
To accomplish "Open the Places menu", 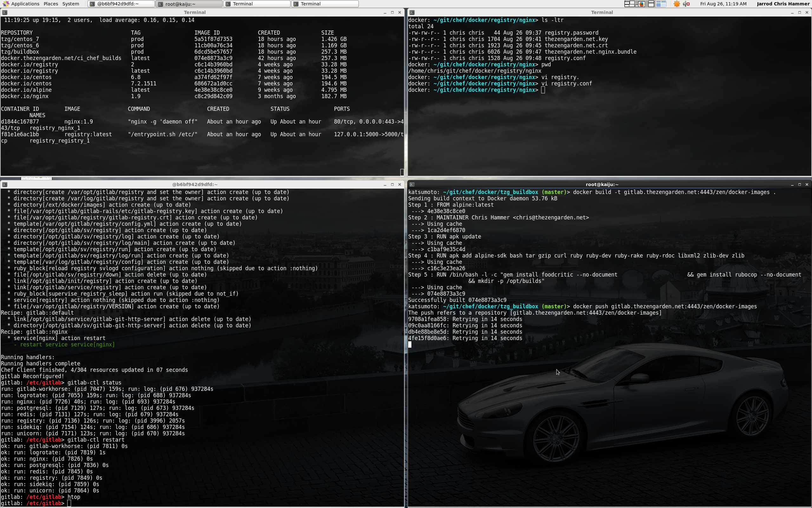I will [x=51, y=4].
